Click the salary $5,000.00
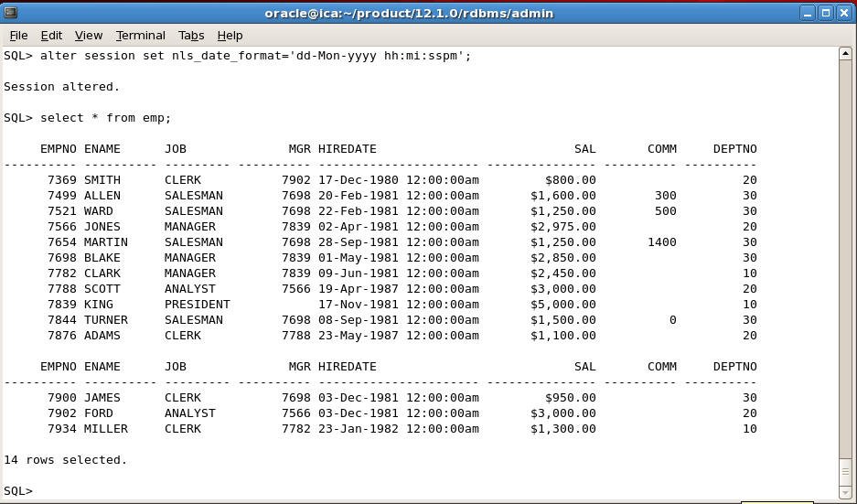This screenshot has width=857, height=504. 563,305
